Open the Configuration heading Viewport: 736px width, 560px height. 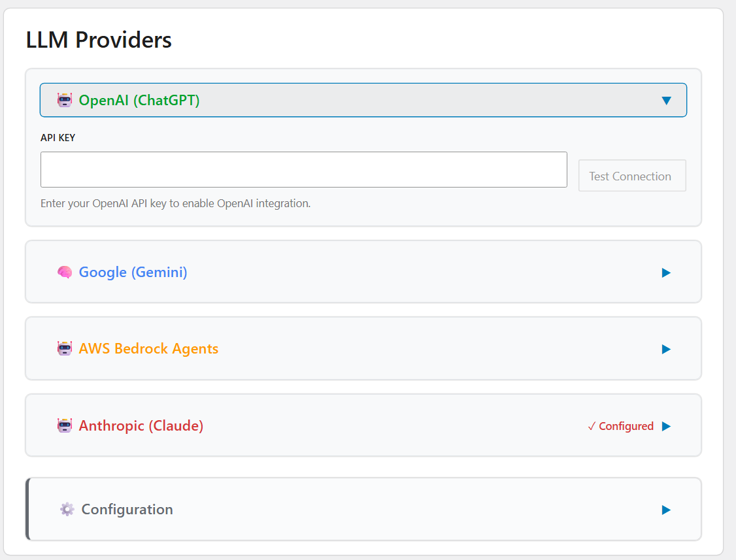pyautogui.click(x=127, y=509)
